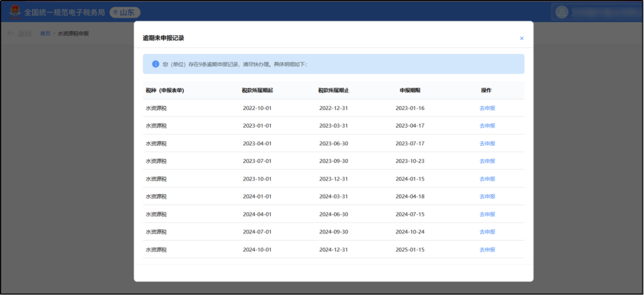This screenshot has height=295, width=644.
Task: Click deadline cell 2024-10-24
Action: pyautogui.click(x=410, y=232)
